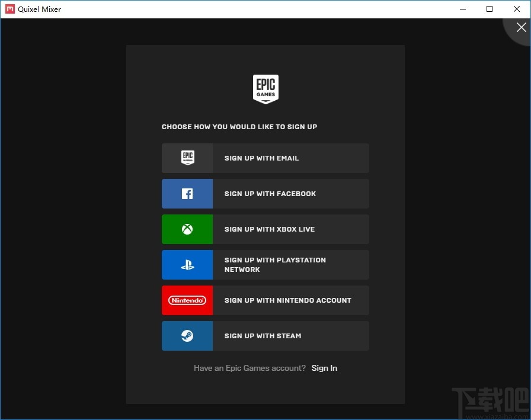Viewport: 531px width, 420px height.
Task: Dismiss the sign-up overlay with the X
Action: [x=521, y=27]
